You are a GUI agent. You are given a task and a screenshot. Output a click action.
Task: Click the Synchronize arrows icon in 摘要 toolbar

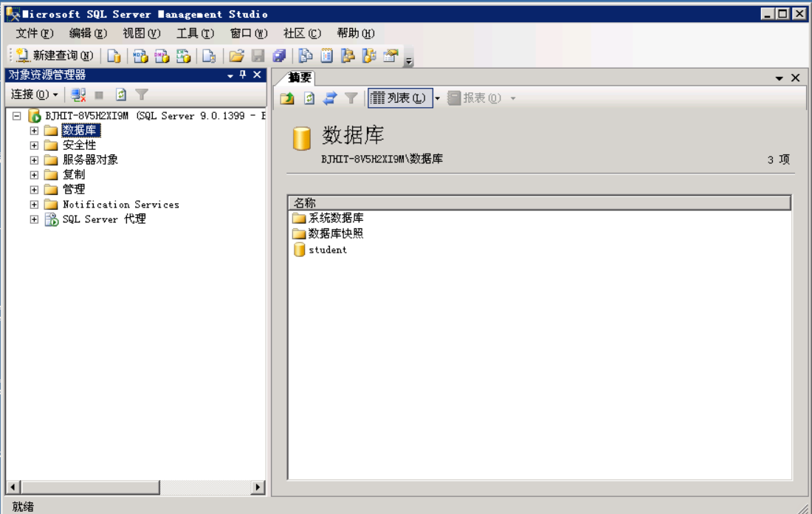pyautogui.click(x=330, y=98)
